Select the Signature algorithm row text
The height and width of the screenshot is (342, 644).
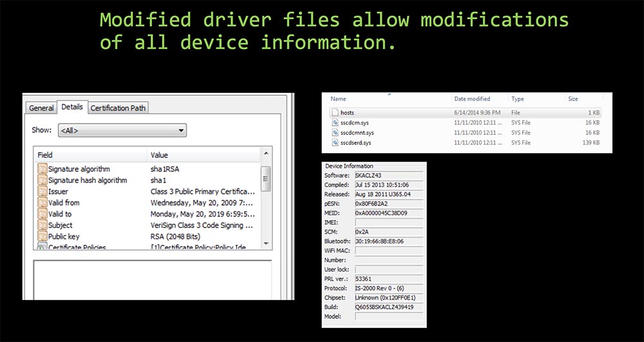(79, 169)
